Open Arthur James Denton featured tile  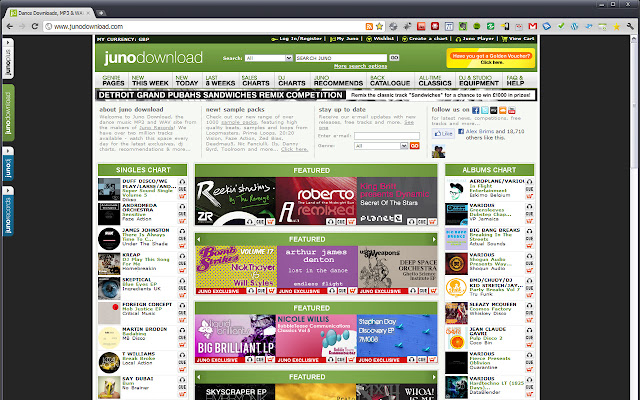[x=317, y=269]
